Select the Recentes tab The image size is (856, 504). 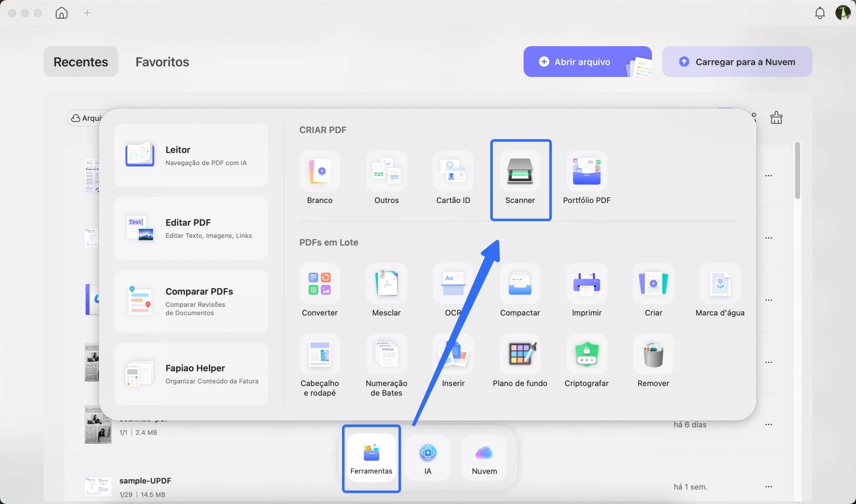(81, 62)
